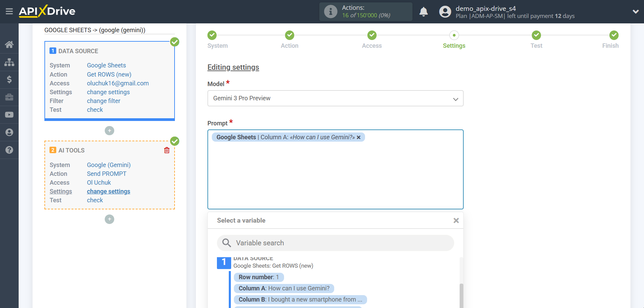The image size is (644, 308).
Task: Open the Home sidebar icon
Action: point(9,44)
